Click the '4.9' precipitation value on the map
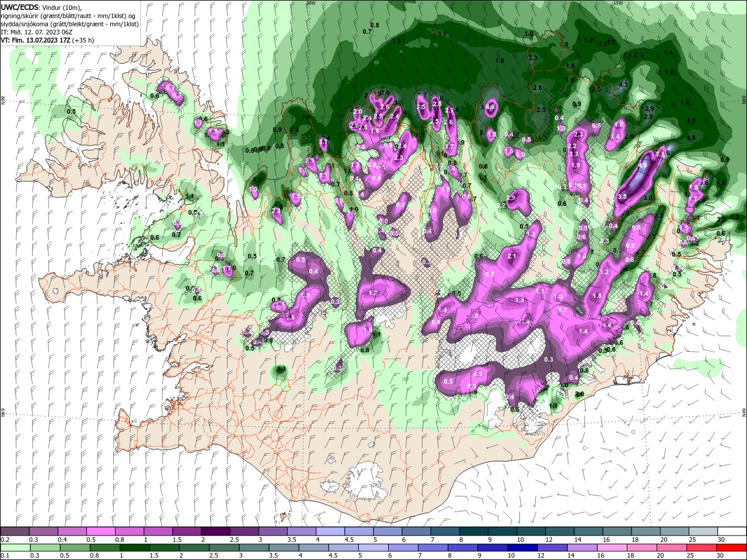Screen dimensions: 747x560 643,166
